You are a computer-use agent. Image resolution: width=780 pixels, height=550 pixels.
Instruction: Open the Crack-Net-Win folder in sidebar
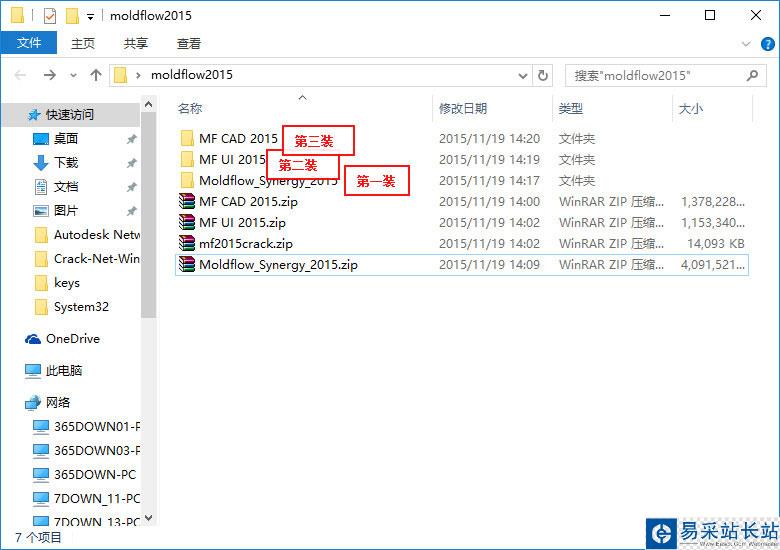click(x=97, y=259)
